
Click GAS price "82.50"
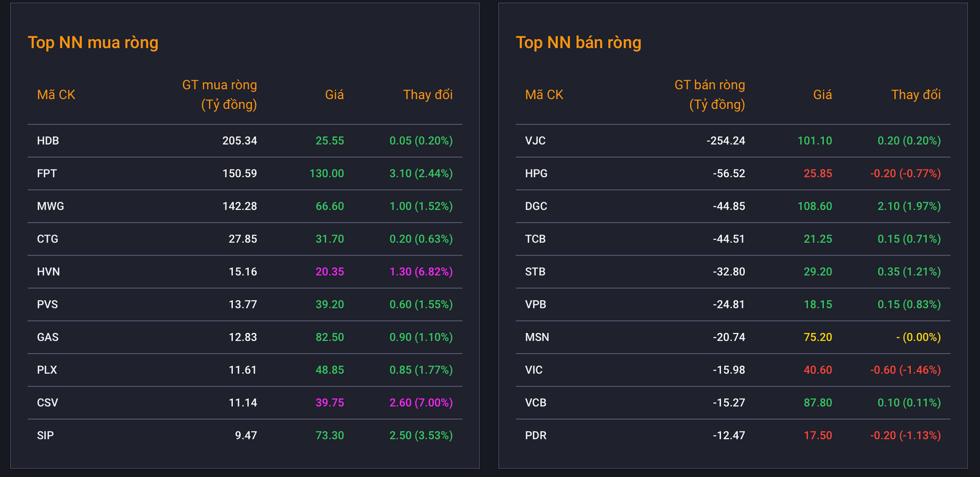coord(330,337)
